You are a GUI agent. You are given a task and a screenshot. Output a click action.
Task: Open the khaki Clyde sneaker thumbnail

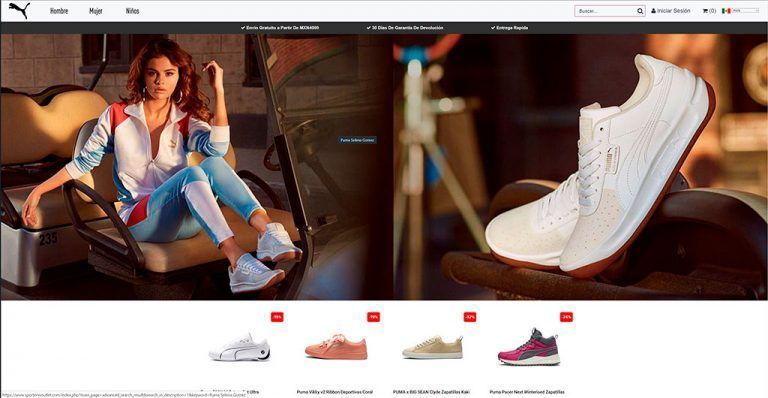coord(432,347)
